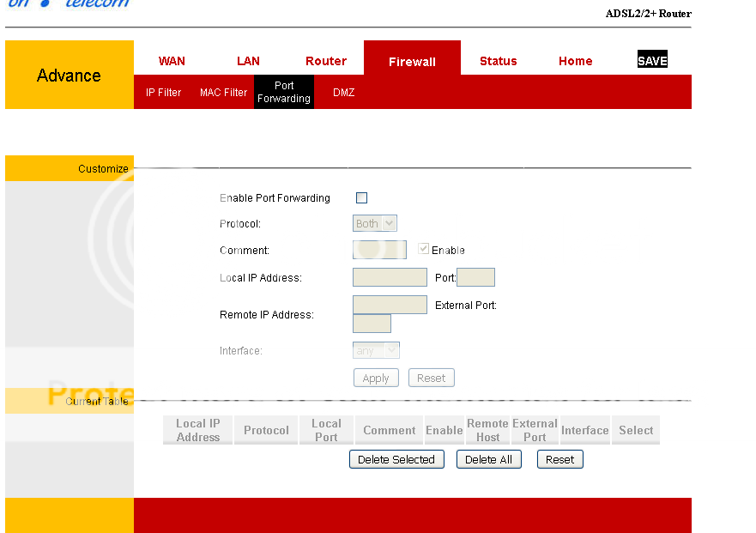This screenshot has width=756, height=533.
Task: Open the WAN tab
Action: pyautogui.click(x=172, y=61)
